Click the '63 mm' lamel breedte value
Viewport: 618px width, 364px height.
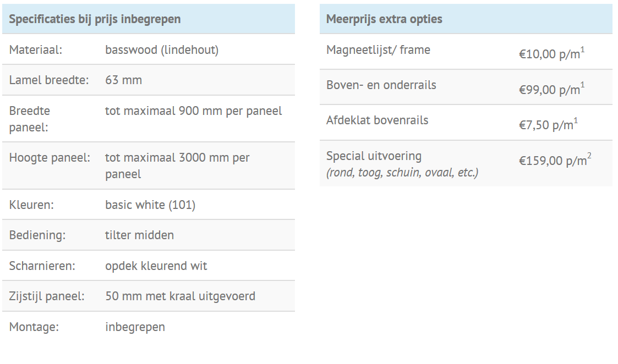(x=123, y=80)
